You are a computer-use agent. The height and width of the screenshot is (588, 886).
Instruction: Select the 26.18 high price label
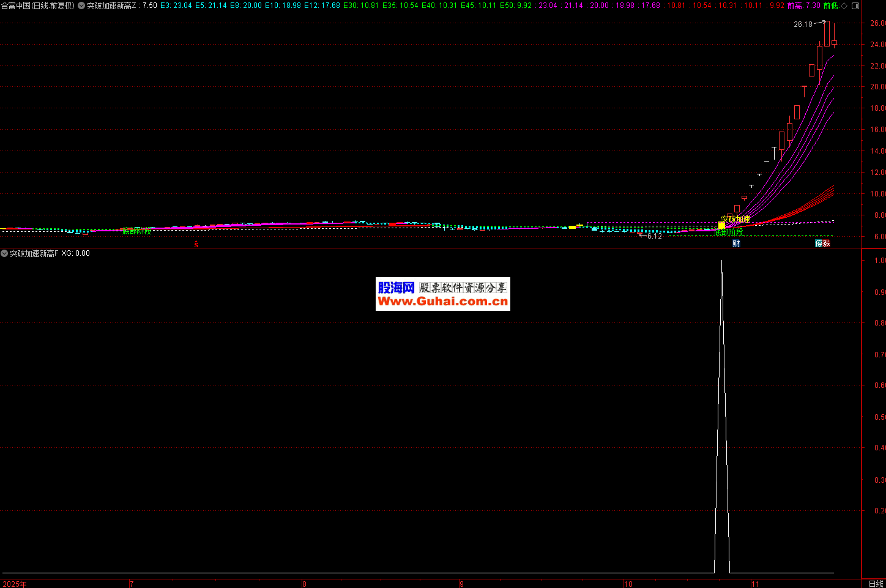(x=803, y=24)
